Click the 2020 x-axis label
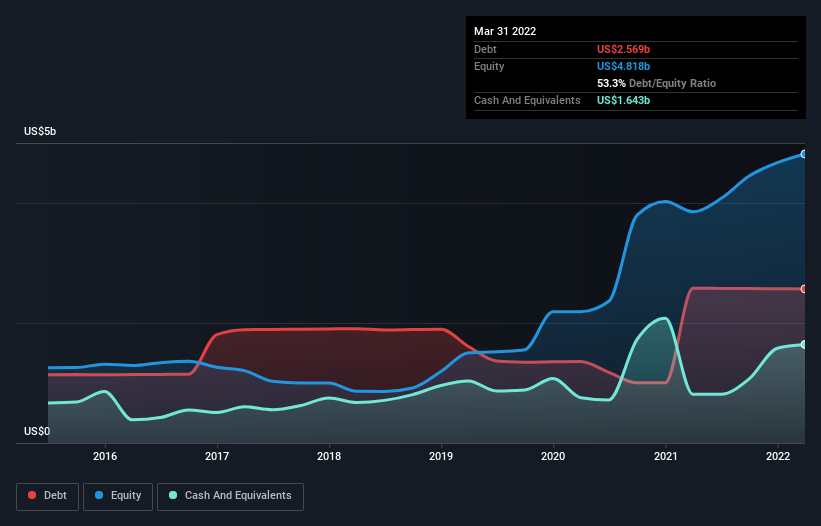This screenshot has width=821, height=526. (553, 456)
